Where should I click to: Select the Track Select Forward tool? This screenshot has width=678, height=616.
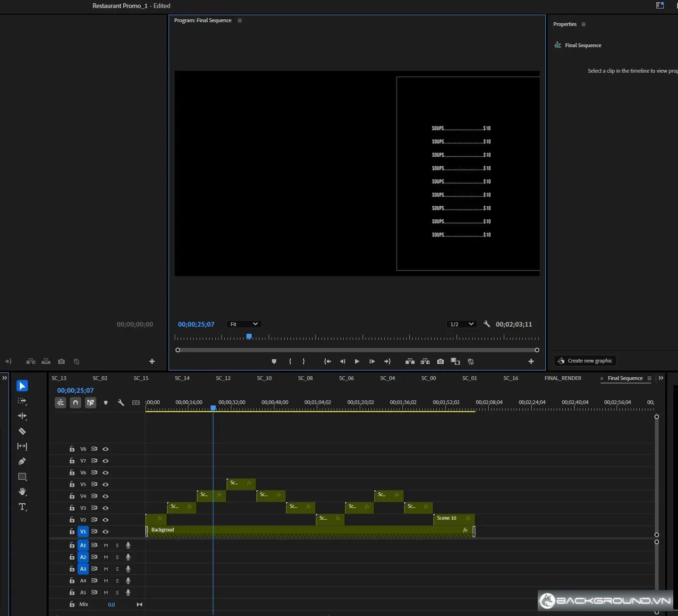[x=22, y=401]
